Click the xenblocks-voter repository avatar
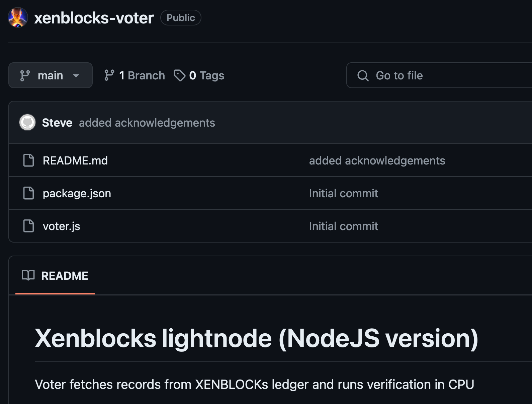The height and width of the screenshot is (404, 532). pyautogui.click(x=17, y=17)
